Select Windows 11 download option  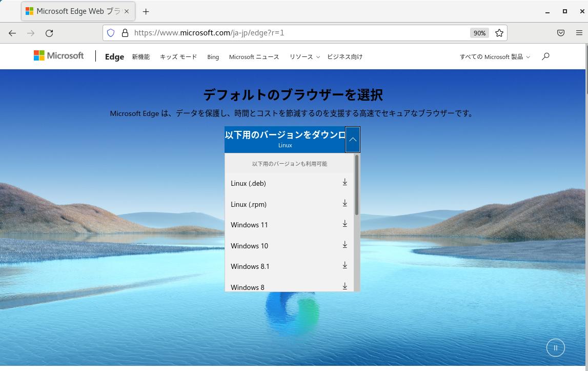[289, 225]
